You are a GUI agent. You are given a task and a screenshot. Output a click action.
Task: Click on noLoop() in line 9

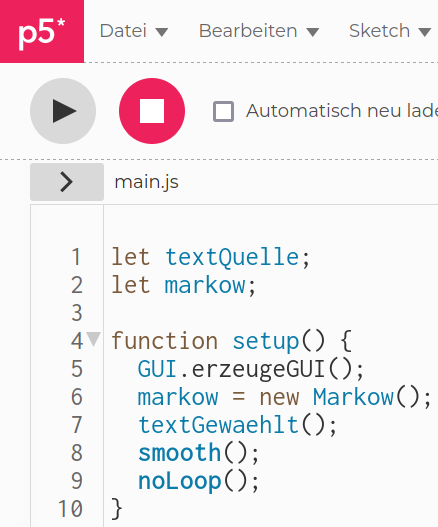pyautogui.click(x=198, y=481)
